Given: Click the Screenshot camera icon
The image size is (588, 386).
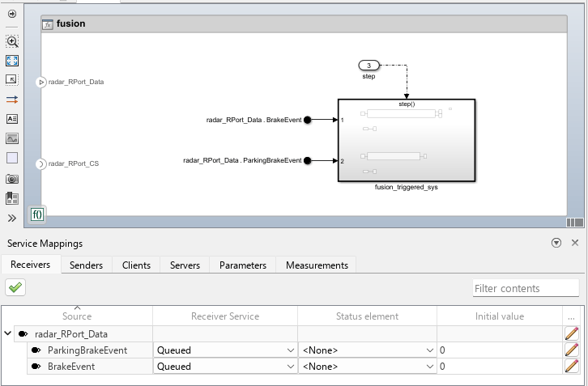Looking at the screenshot, I should click(12, 179).
